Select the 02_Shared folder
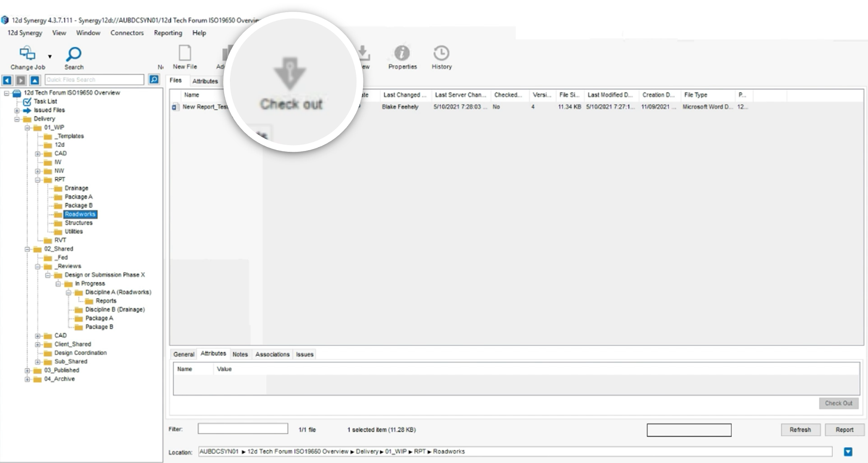 click(58, 249)
